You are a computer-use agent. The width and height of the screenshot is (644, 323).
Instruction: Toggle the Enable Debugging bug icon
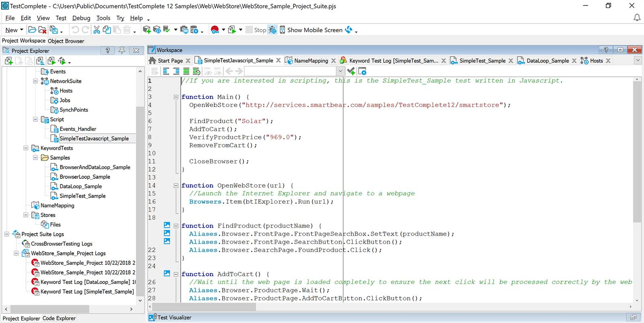(272, 30)
